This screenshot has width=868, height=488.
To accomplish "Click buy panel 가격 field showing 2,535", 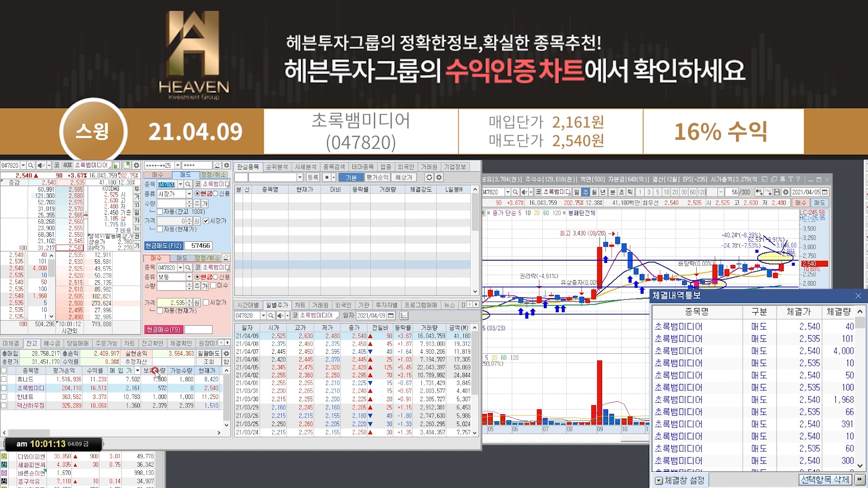I will [171, 303].
